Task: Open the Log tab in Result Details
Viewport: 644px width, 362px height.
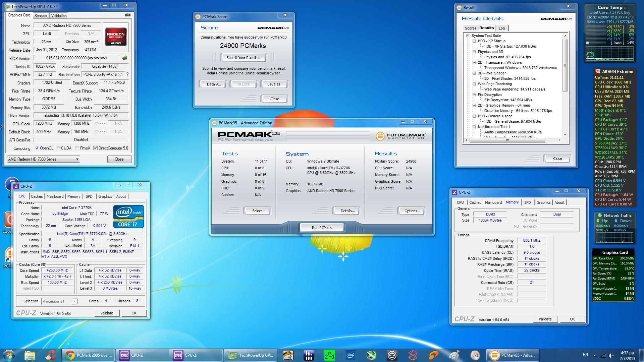Action: point(502,28)
